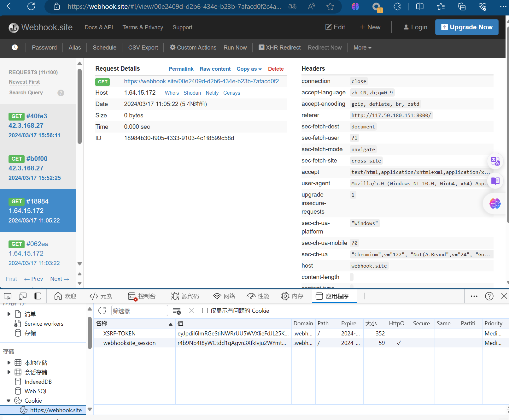Switch to the 控制台 DevTools tab

[x=142, y=296]
